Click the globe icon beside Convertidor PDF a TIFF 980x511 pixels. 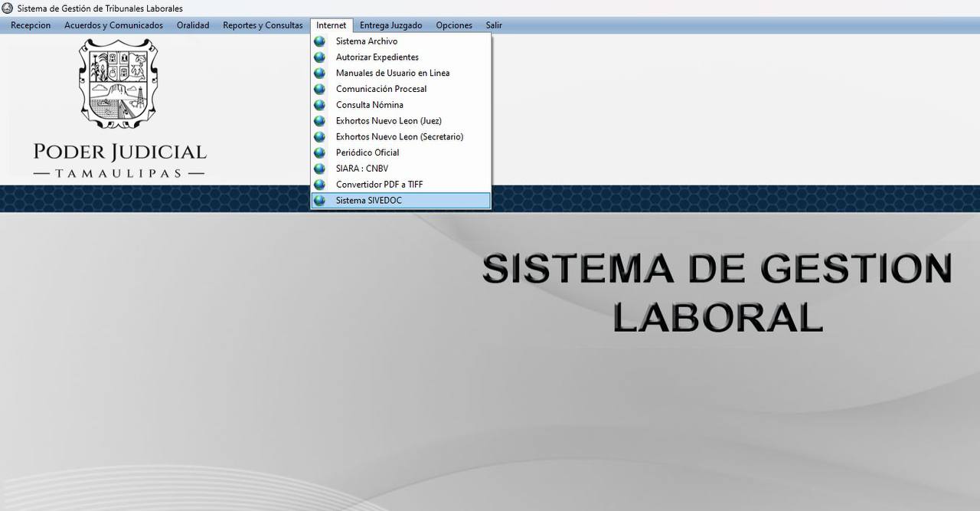point(319,184)
